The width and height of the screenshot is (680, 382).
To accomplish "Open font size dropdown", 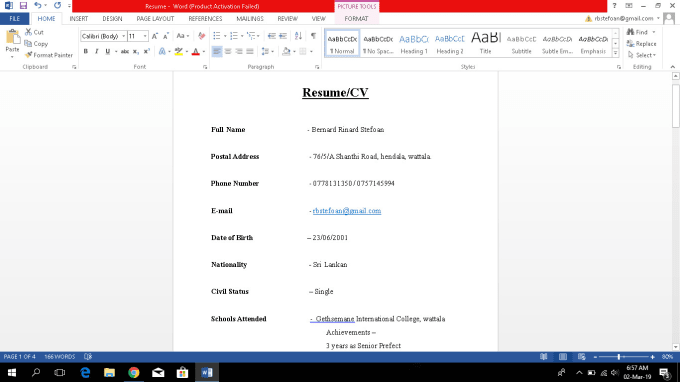I will pos(145,36).
